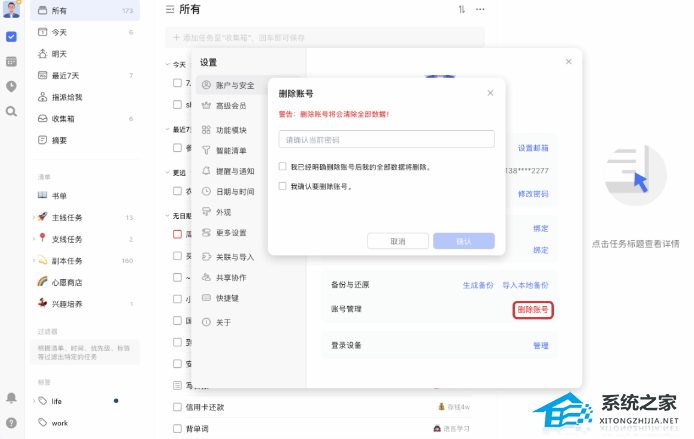Open the 兴趣培养 list

point(85,304)
